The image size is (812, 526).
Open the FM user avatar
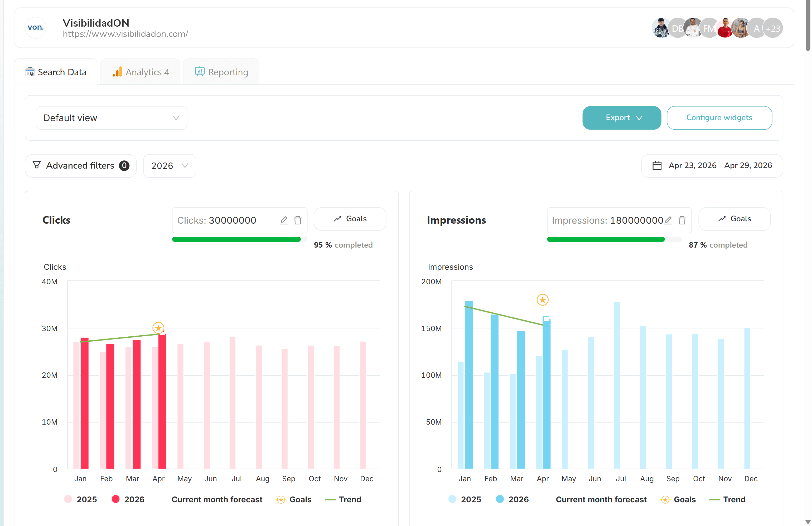coord(708,28)
